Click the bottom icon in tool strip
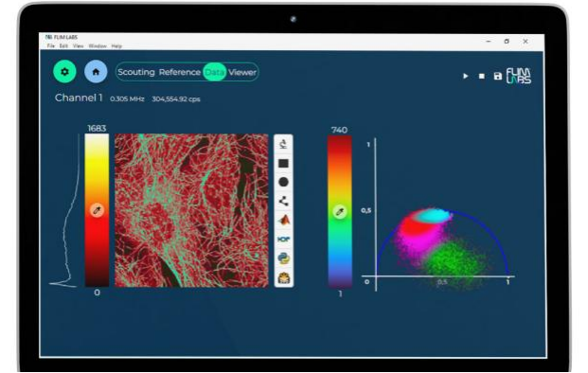 (284, 277)
